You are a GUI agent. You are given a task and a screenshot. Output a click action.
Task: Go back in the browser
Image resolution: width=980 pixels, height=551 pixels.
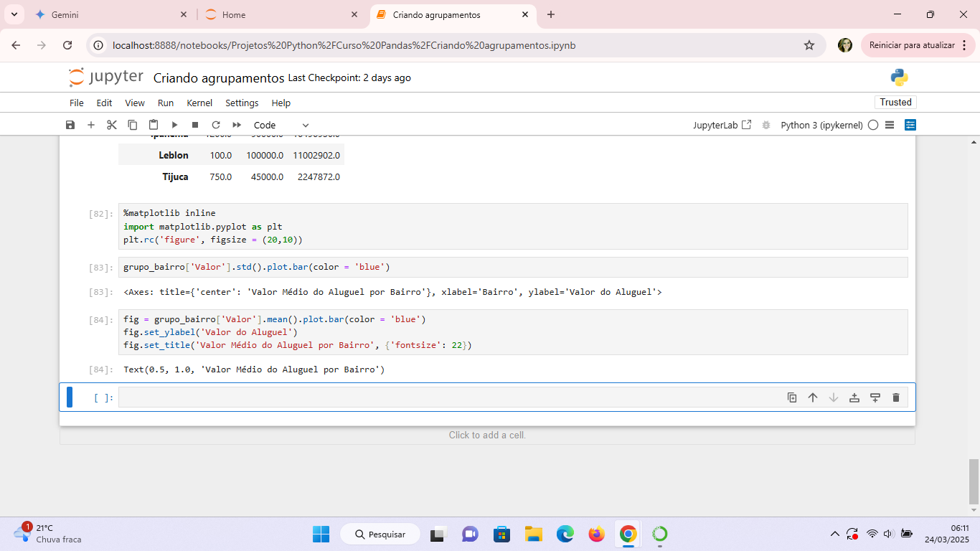tap(16, 45)
